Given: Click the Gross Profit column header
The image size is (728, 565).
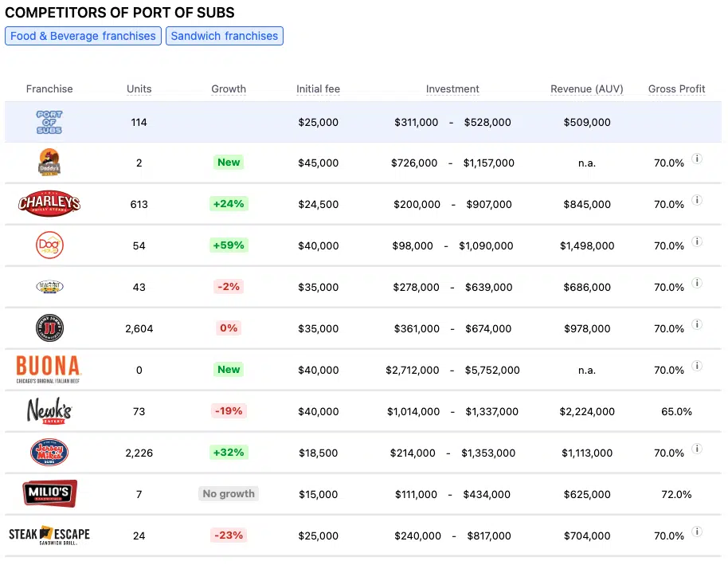Looking at the screenshot, I should (x=677, y=89).
